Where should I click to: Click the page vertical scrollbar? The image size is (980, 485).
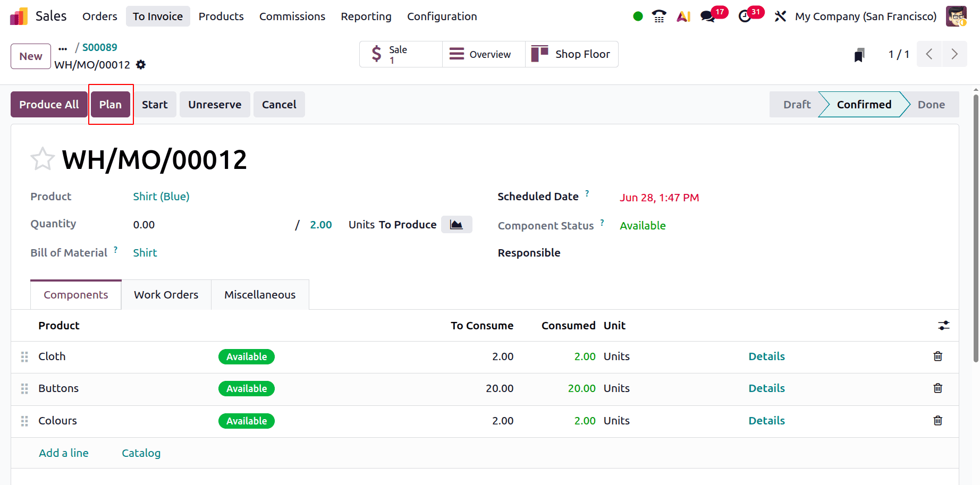tap(976, 228)
